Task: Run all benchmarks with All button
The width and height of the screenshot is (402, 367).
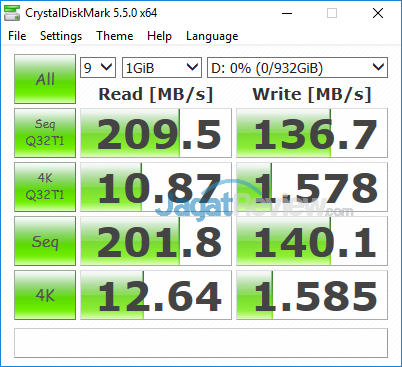Action: (x=45, y=79)
